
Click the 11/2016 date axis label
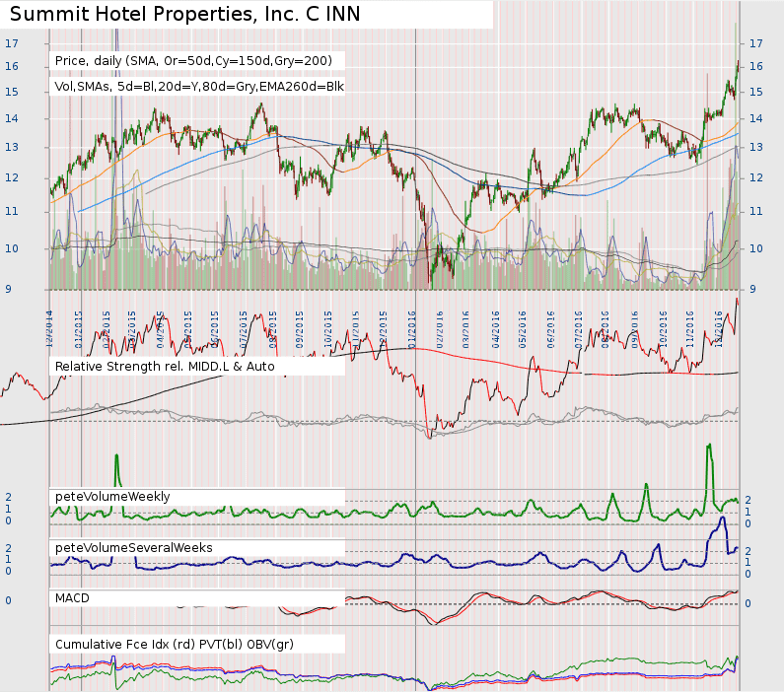point(690,329)
